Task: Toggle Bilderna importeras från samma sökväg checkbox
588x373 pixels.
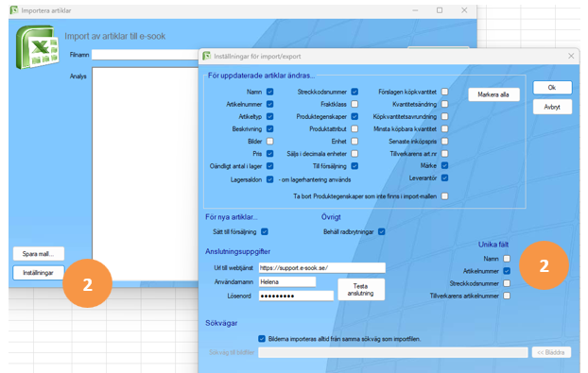Action: (x=262, y=339)
